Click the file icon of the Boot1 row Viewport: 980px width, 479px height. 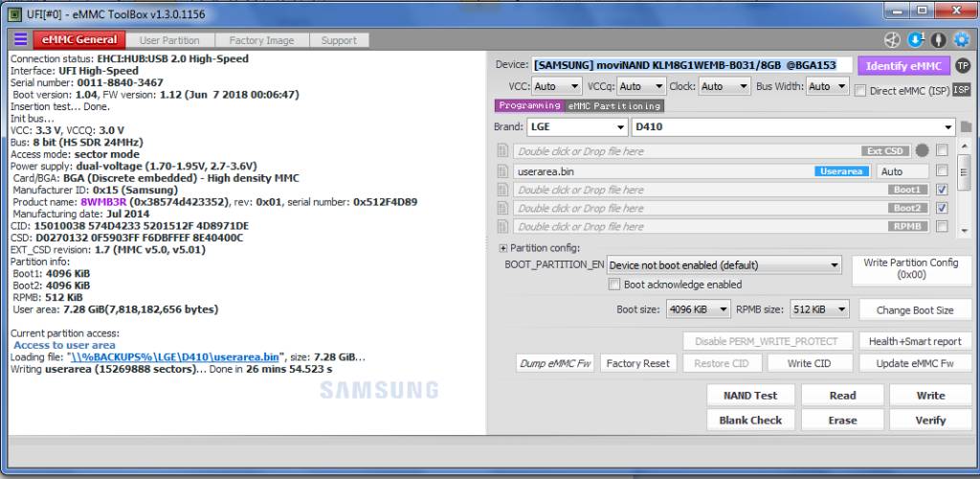click(x=501, y=190)
